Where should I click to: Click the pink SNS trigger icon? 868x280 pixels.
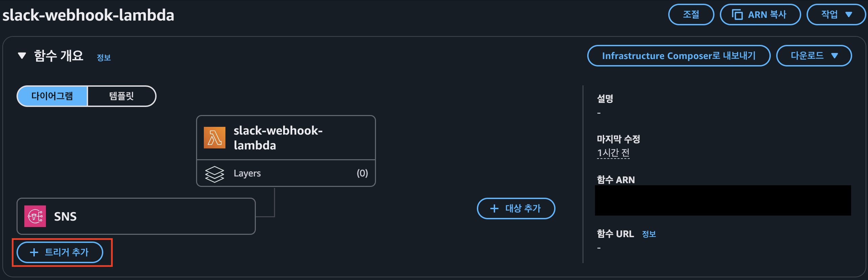35,216
